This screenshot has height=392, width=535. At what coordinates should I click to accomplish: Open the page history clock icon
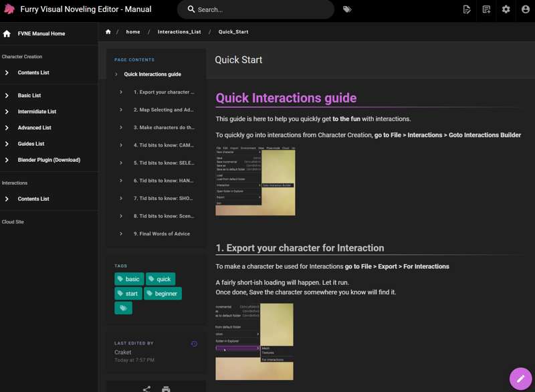[194, 344]
